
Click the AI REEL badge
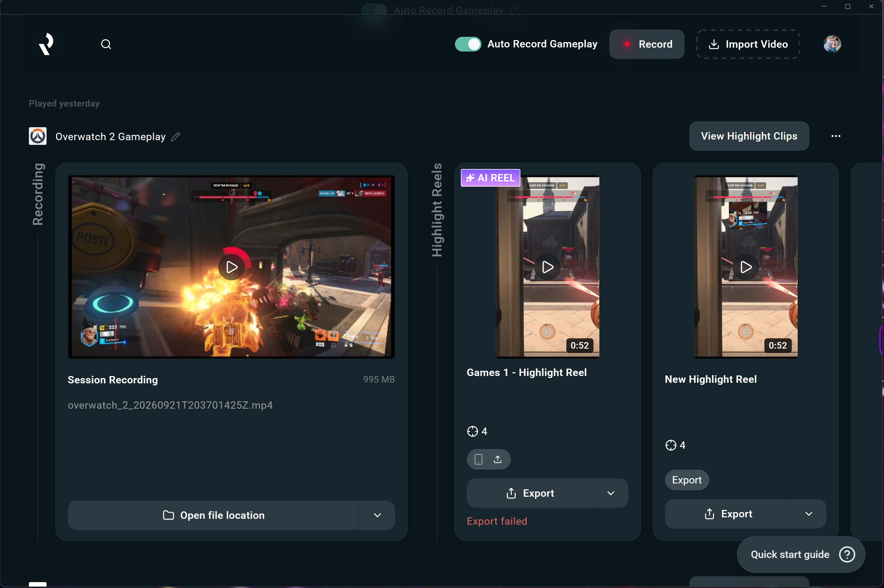[490, 178]
